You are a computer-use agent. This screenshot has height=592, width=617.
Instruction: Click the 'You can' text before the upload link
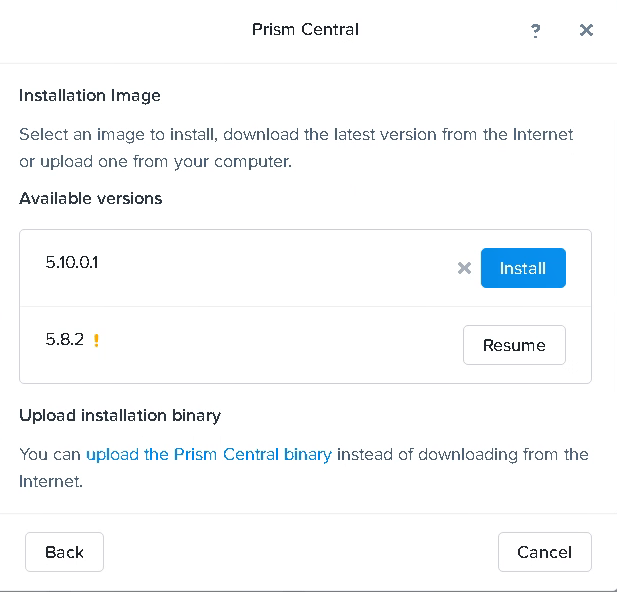click(50, 454)
